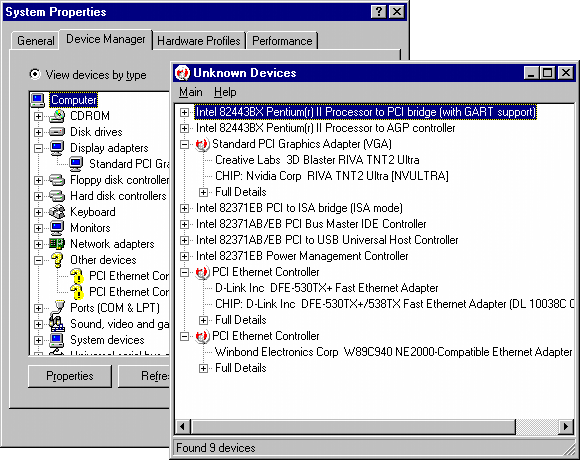Click the Properties button
This screenshot has width=580, height=460.
tap(70, 376)
